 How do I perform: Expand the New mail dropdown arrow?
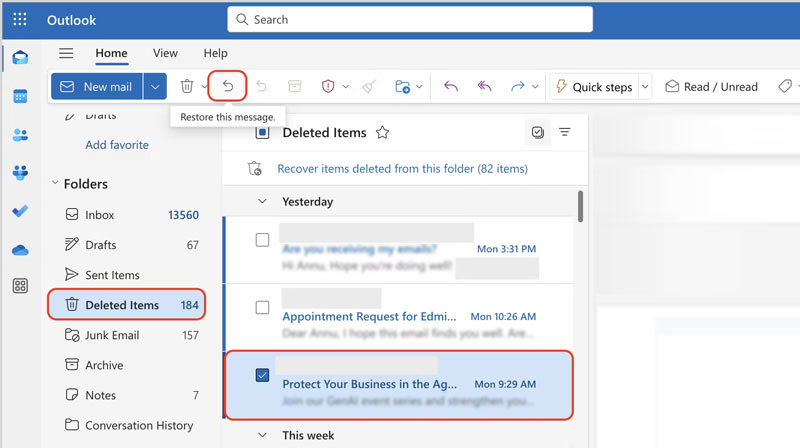pos(155,87)
